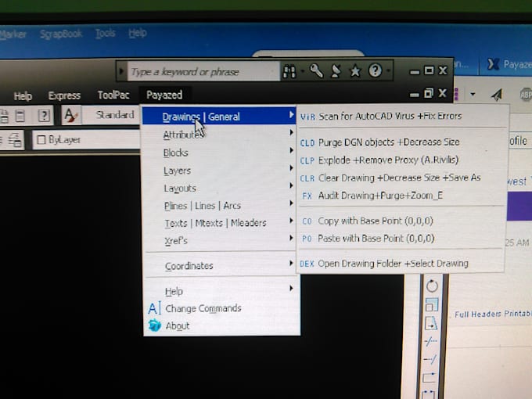Open AutoCAD Help menu
The height and width of the screenshot is (399, 532).
pos(23,96)
